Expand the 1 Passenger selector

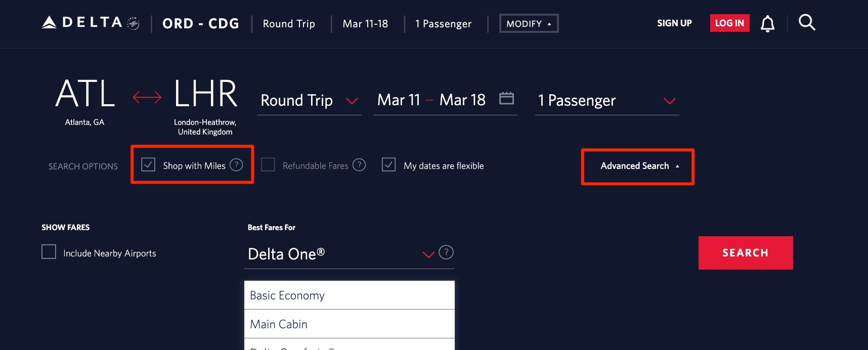606,101
